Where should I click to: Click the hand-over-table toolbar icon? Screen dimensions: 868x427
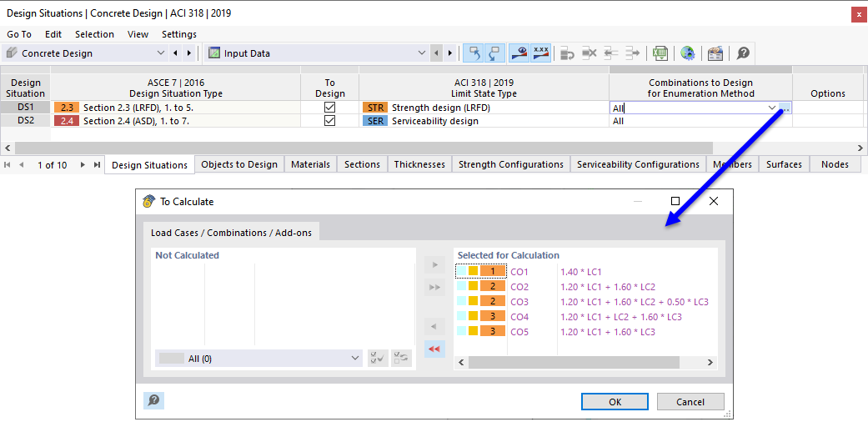715,53
